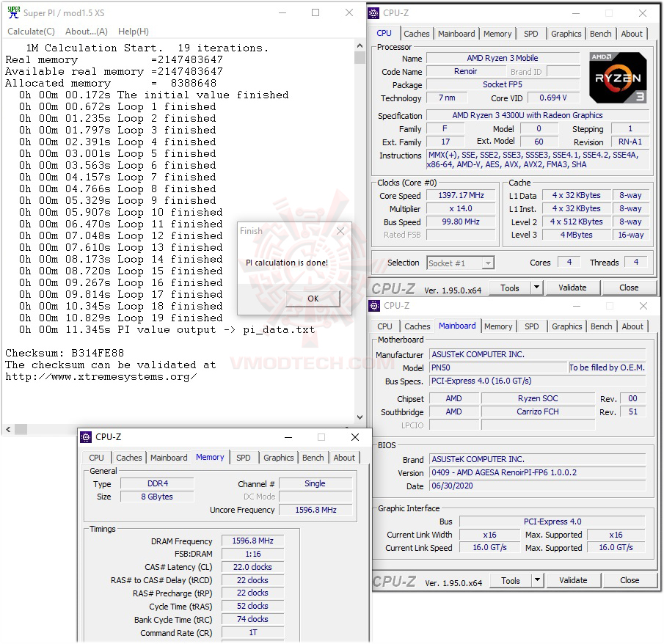Switch to Graphics tab in Mainboard CPU-Z window
The height and width of the screenshot is (644, 664).
tap(566, 326)
